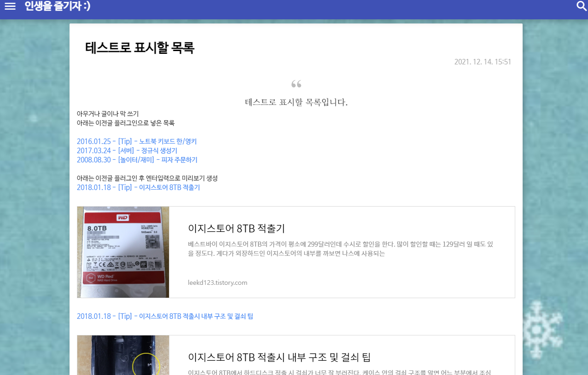The image size is (588, 375).
Task: Open search with the magnifier icon
Action: [582, 6]
